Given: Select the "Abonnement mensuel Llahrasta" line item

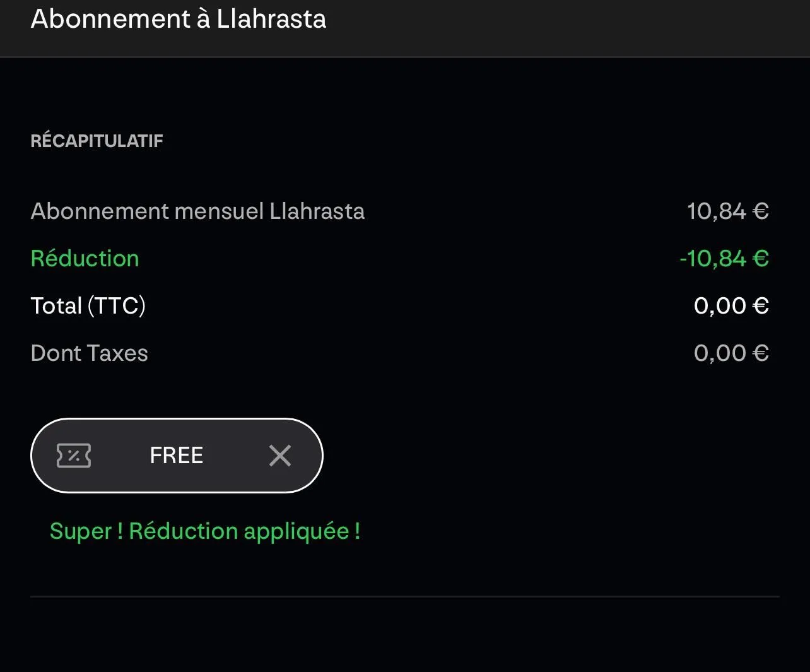Looking at the screenshot, I should click(x=197, y=211).
